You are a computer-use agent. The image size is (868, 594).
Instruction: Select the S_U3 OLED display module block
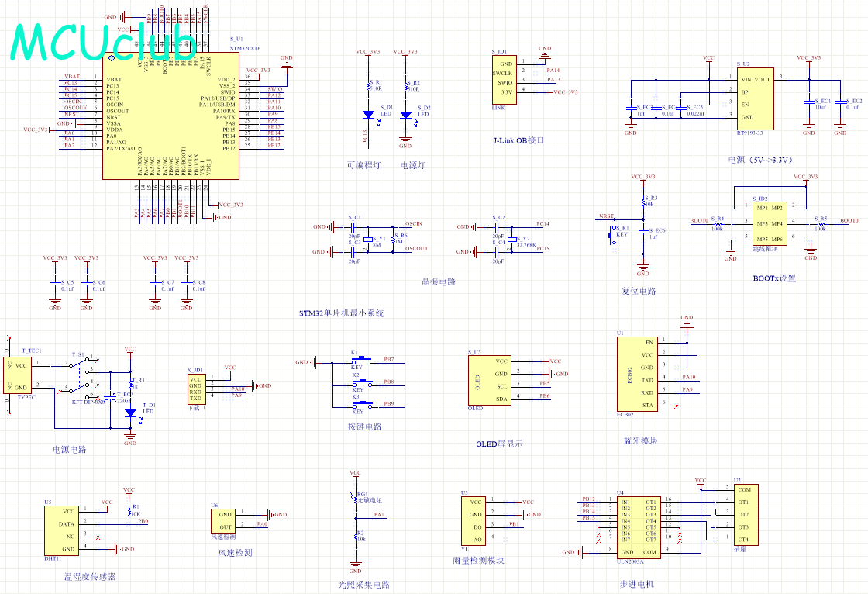coord(489,380)
